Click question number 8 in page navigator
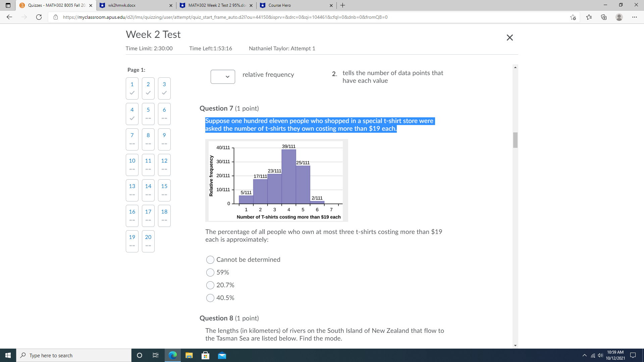Image resolution: width=644 pixels, height=362 pixels. pos(148,135)
